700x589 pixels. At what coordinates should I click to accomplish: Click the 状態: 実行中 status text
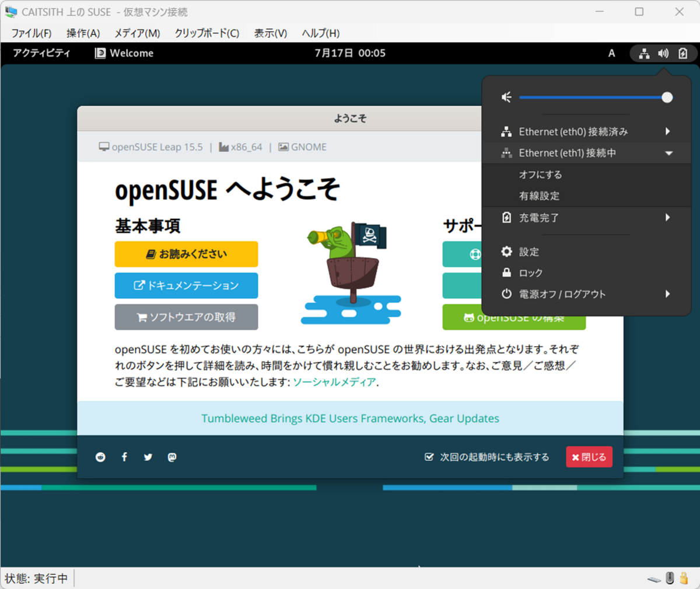36,578
